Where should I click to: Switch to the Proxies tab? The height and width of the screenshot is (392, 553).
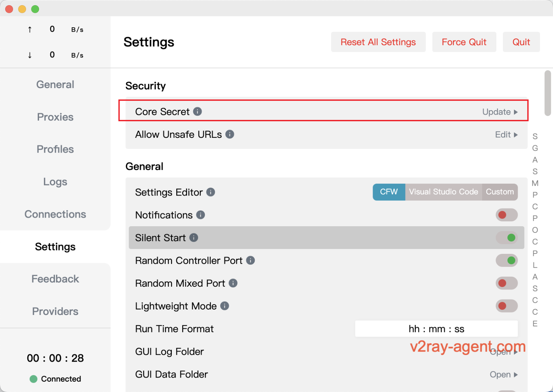click(55, 117)
